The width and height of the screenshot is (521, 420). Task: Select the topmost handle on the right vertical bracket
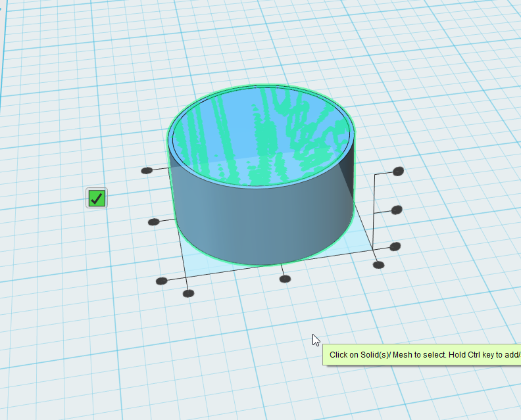point(399,172)
